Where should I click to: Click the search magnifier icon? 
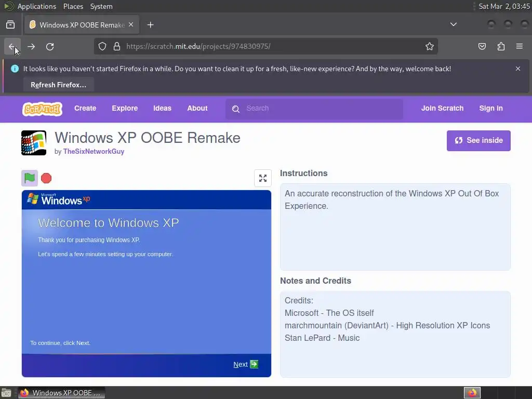(235, 109)
